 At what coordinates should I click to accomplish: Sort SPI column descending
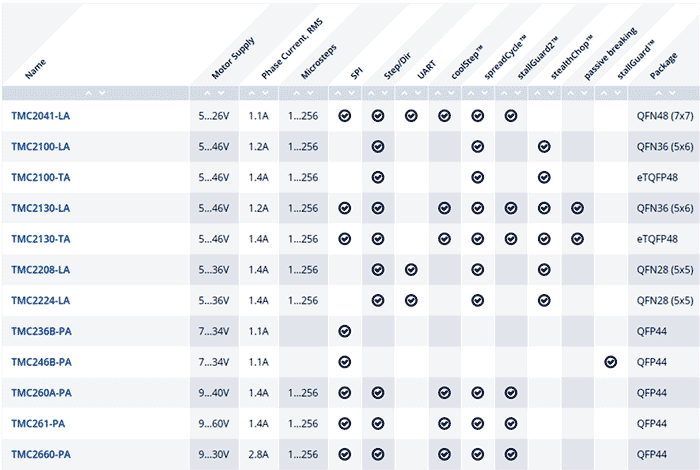point(351,93)
